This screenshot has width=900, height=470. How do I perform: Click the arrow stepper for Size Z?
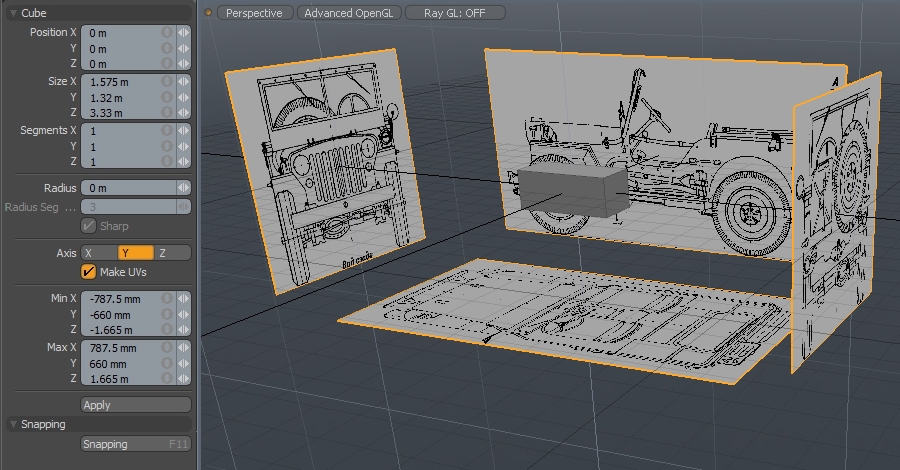tap(184, 112)
